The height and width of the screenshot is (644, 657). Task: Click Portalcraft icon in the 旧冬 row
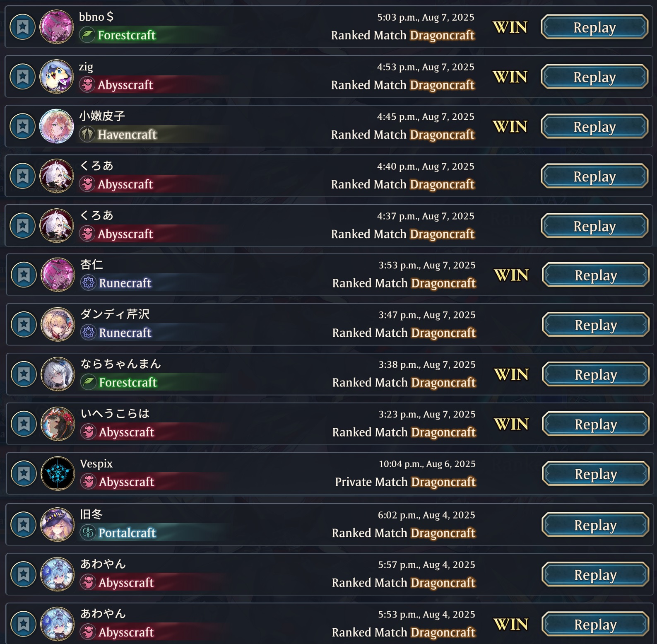[x=88, y=533]
